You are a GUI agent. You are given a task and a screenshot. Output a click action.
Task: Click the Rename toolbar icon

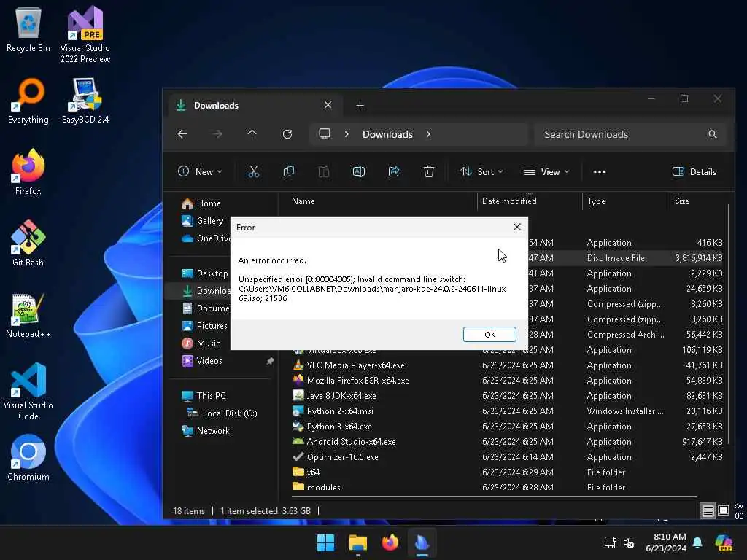point(359,171)
